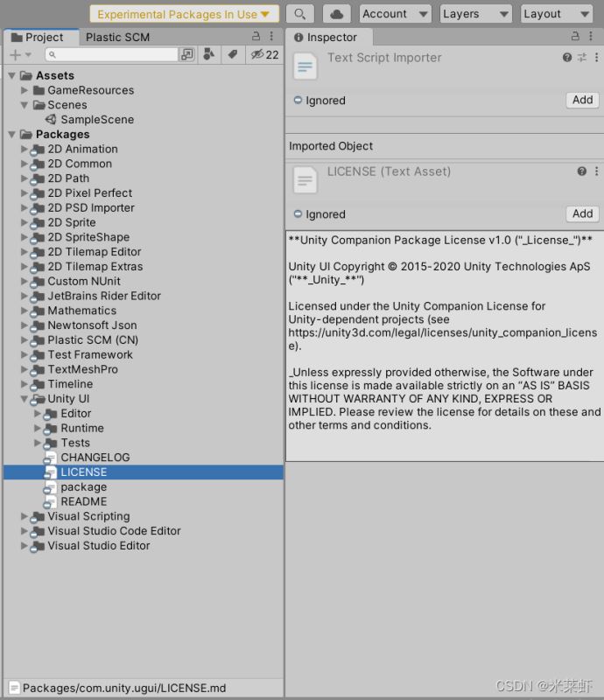Click Ignored status under Text Script Importer
The width and height of the screenshot is (604, 700).
click(320, 101)
